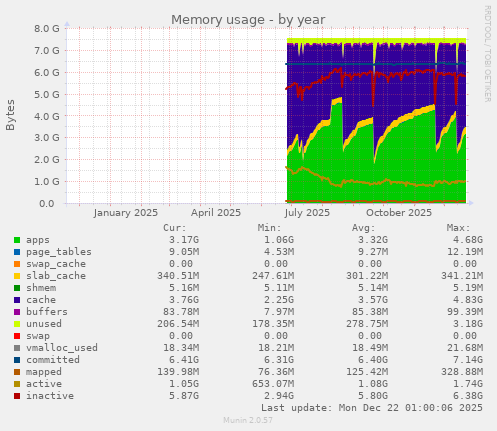497x431 pixels.
Task: Click the 'cache' legend label
Action: click(x=41, y=300)
